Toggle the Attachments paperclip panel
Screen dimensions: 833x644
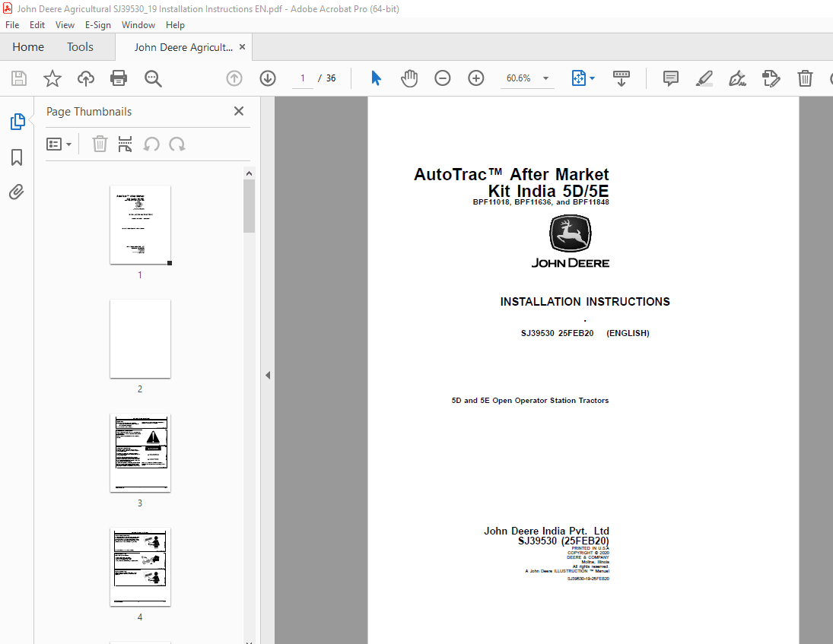click(x=17, y=192)
